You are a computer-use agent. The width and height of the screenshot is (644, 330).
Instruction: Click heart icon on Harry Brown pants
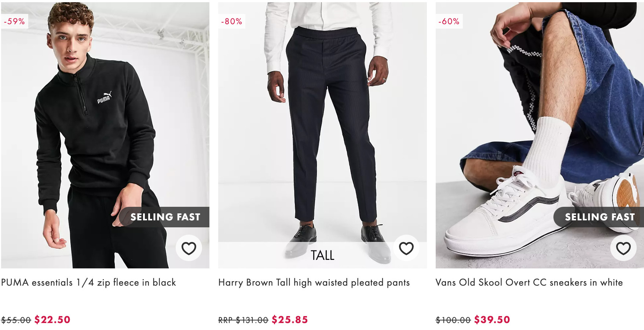point(406,248)
